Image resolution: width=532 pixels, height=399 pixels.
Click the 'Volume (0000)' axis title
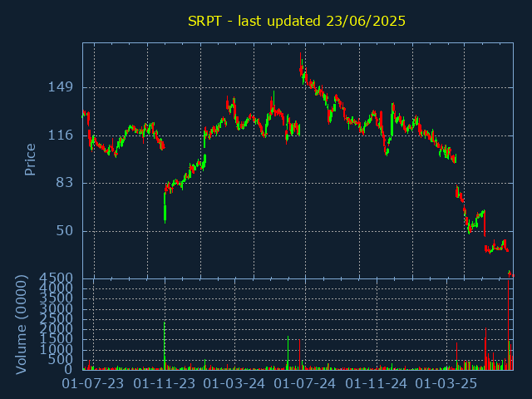pyautogui.click(x=21, y=325)
